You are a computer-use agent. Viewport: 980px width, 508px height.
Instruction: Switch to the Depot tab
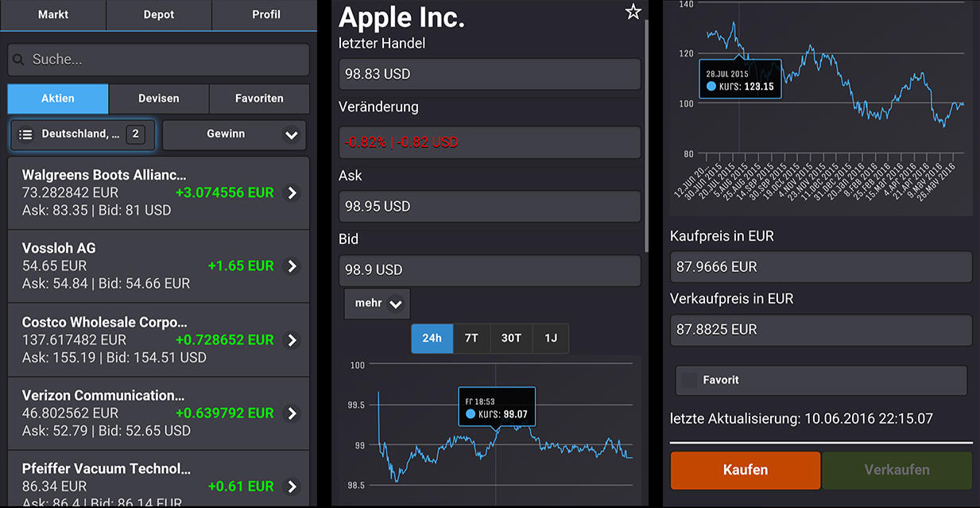(x=159, y=15)
